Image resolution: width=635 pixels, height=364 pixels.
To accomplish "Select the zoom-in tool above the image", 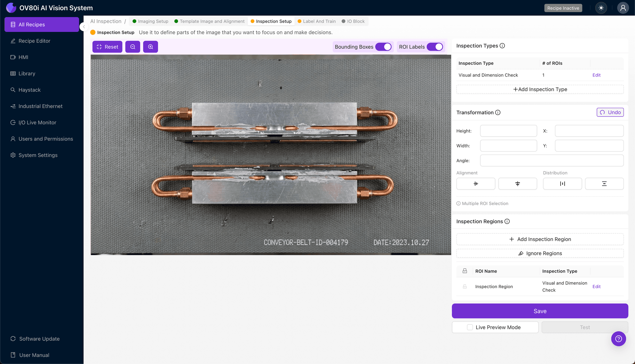I will [x=150, y=46].
